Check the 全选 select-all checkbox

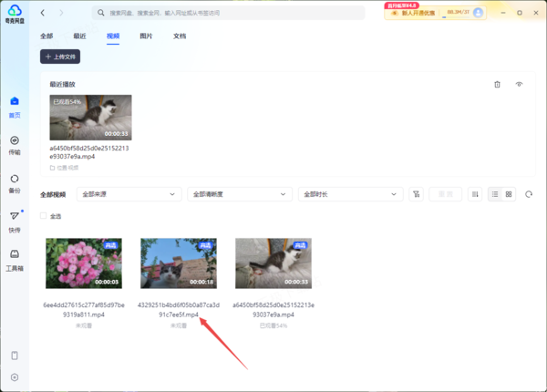(x=43, y=216)
